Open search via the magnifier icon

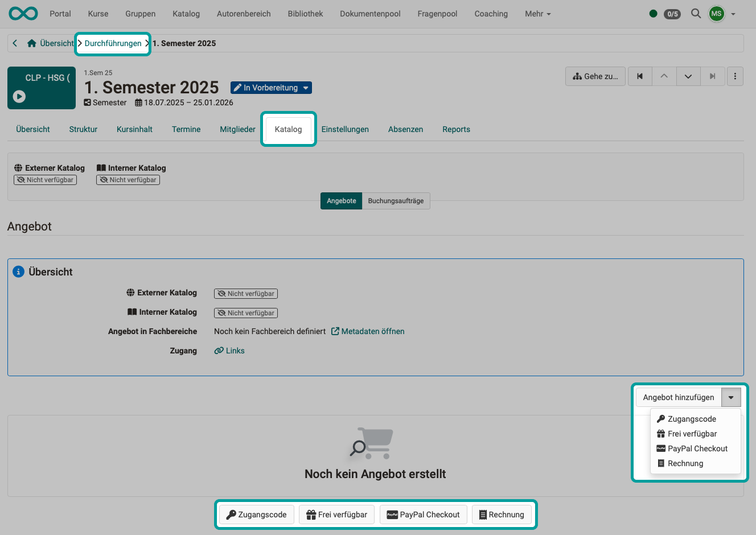pos(696,14)
